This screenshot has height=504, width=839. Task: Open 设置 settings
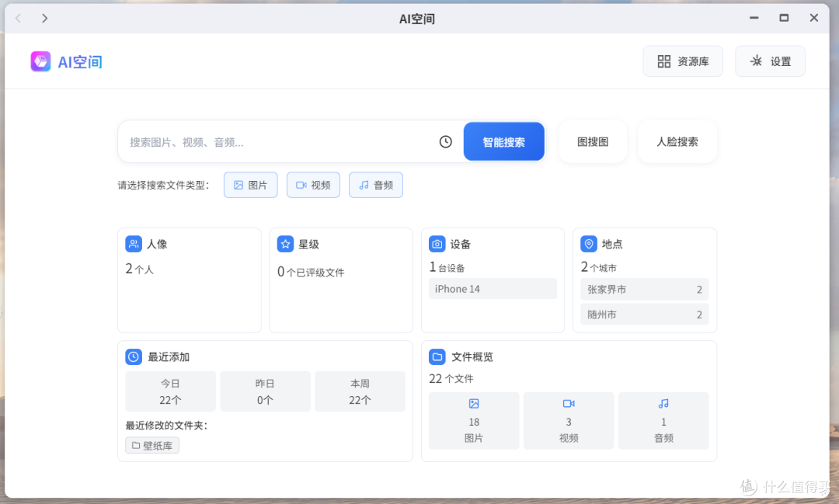click(770, 61)
